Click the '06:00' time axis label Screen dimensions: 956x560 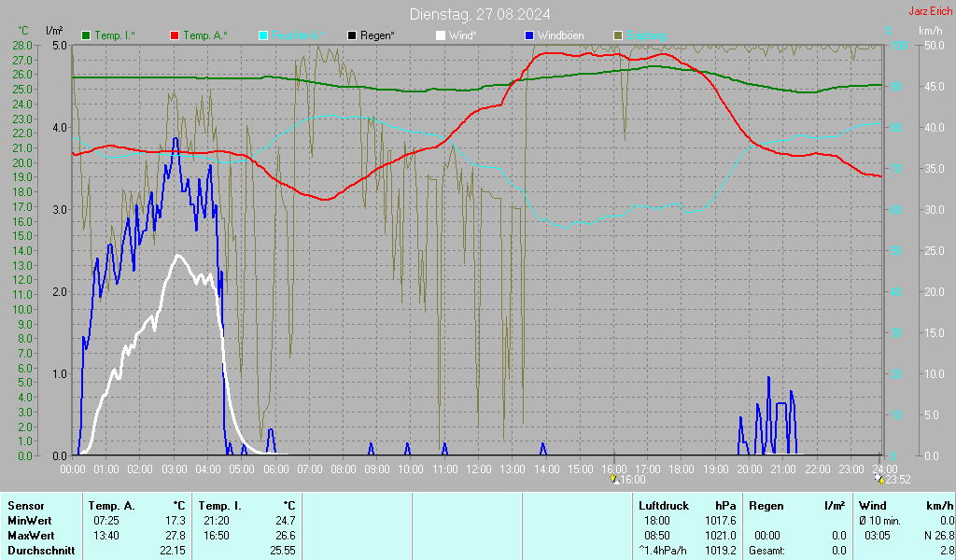click(275, 469)
